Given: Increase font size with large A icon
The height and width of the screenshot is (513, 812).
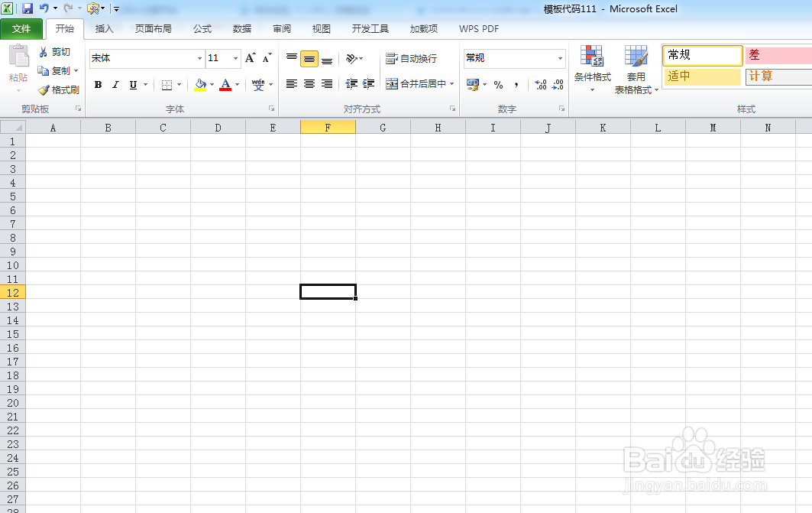Looking at the screenshot, I should 250,58.
